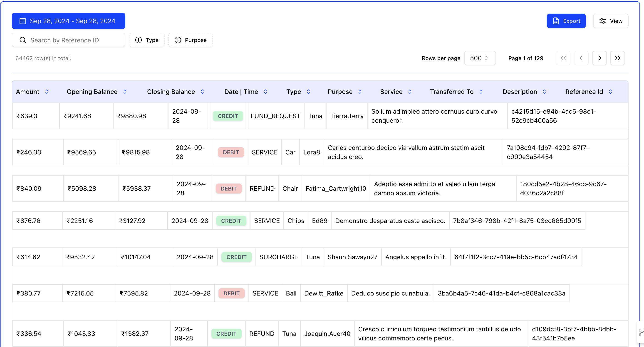The height and width of the screenshot is (347, 644).
Task: Click the CREDIT badge in ₹639.3 row
Action: coord(228,116)
